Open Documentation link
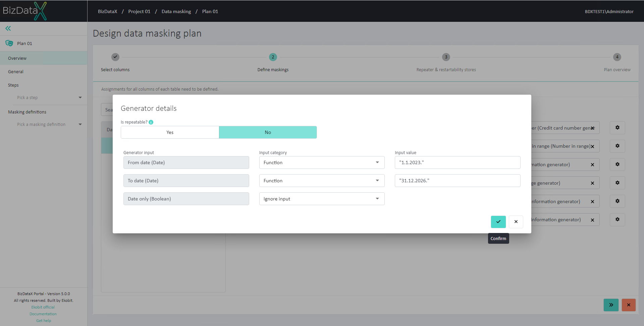Image resolution: width=644 pixels, height=326 pixels. click(43, 314)
